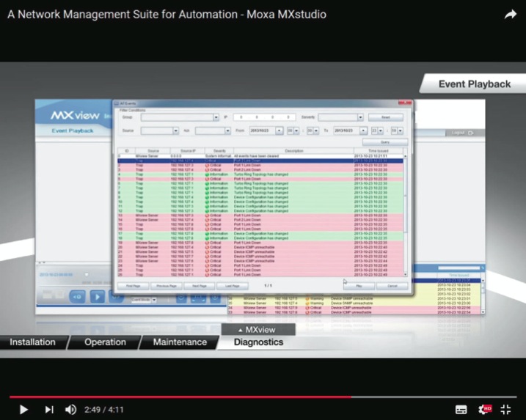Viewport: 526px width, 420px height.
Task: Select event row 'All events have been cleared'
Action: pyautogui.click(x=260, y=156)
